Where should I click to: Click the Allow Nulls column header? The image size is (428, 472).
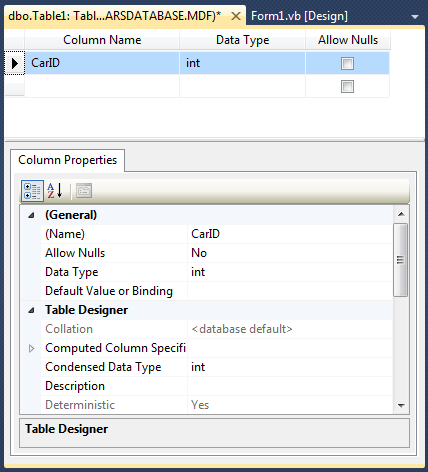(x=348, y=40)
